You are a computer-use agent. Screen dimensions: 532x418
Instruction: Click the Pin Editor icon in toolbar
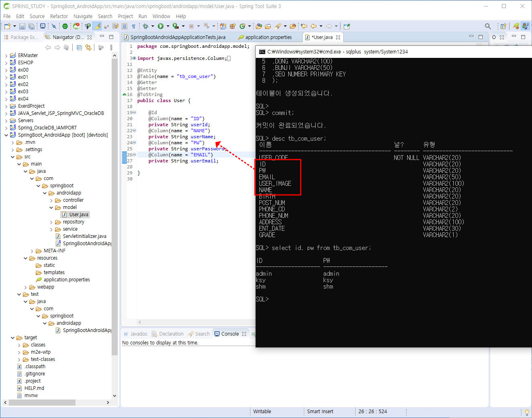tap(347, 26)
